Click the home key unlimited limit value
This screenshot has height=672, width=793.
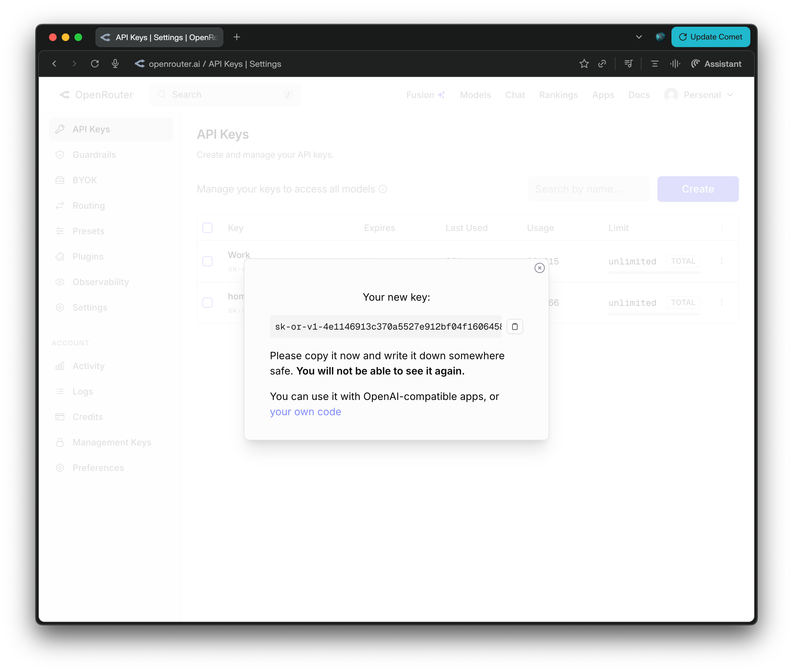click(x=632, y=303)
